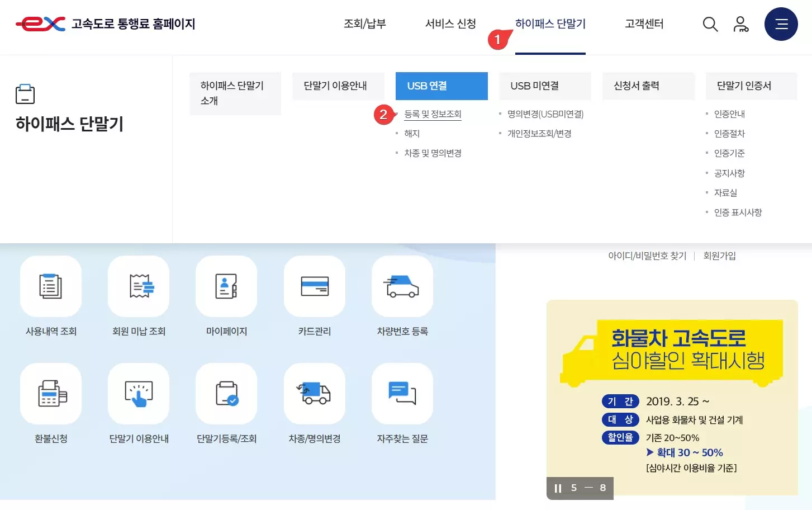Select the 회원 미납 조회 icon
The width and height of the screenshot is (812, 510).
[139, 286]
